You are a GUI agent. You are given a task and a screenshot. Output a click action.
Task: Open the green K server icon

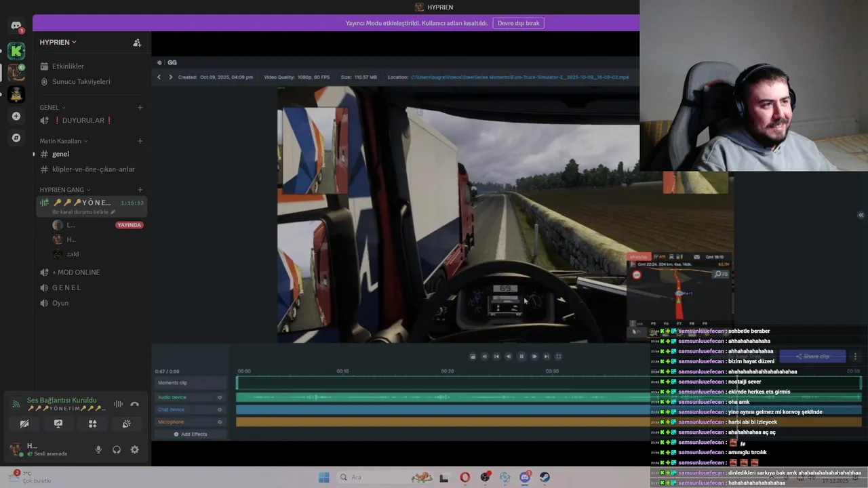pyautogui.click(x=16, y=51)
